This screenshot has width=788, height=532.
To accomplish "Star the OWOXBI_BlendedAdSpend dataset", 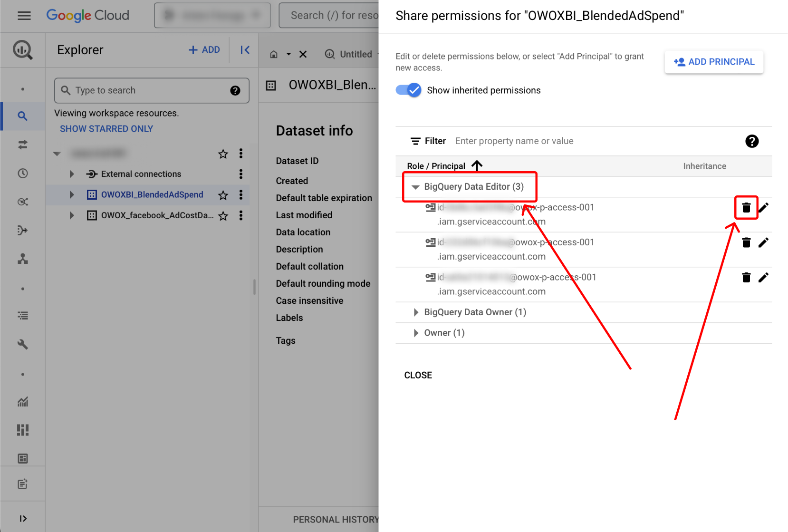I will pos(223,195).
